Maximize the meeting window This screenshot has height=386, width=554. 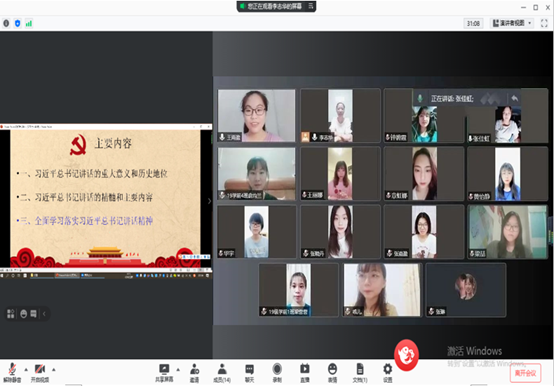coord(536,7)
